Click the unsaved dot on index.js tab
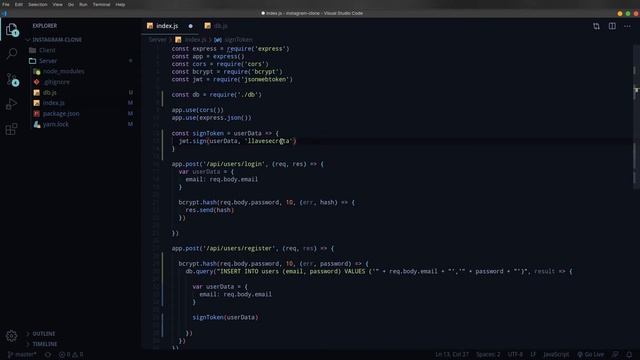The height and width of the screenshot is (360, 640). pos(190,26)
